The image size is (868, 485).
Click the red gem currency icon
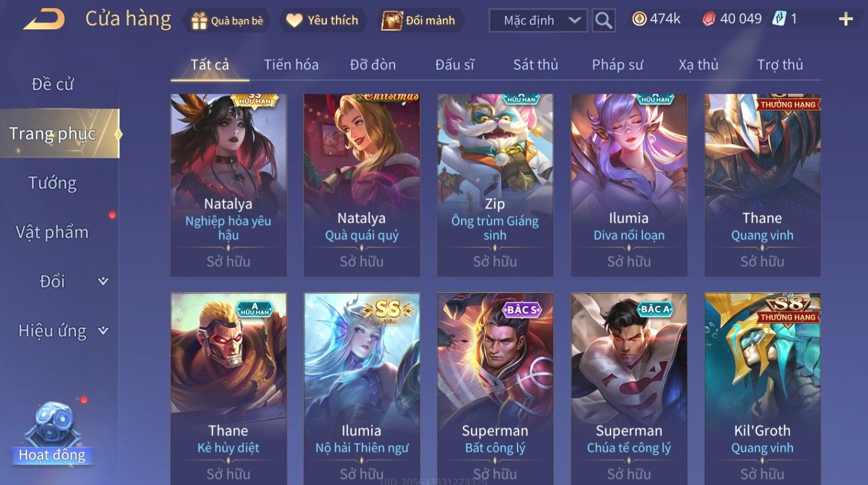click(709, 19)
